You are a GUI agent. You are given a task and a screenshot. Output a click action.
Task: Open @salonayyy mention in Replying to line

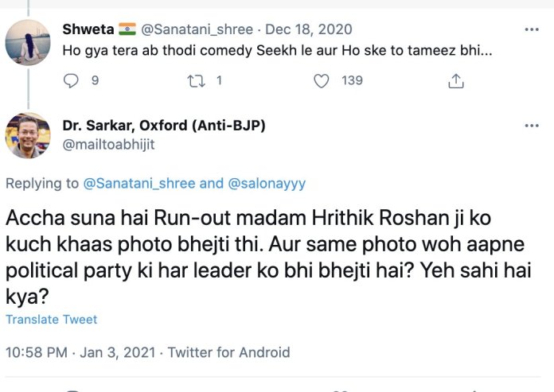point(267,184)
